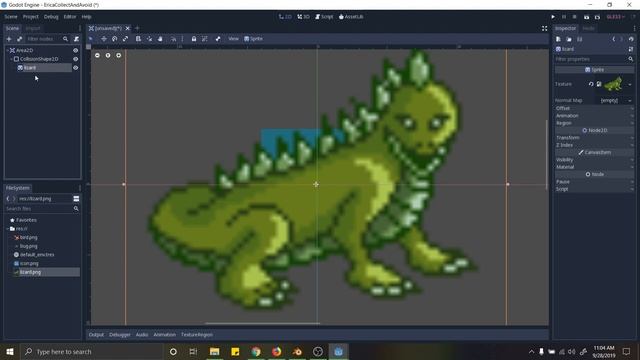Click the Filter properties field in Inspector

(x=594, y=59)
